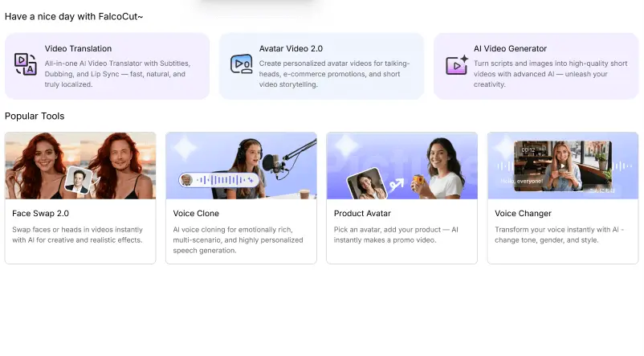This screenshot has width=644, height=356.
Task: Select the AI Video Generator heading
Action: click(x=510, y=49)
